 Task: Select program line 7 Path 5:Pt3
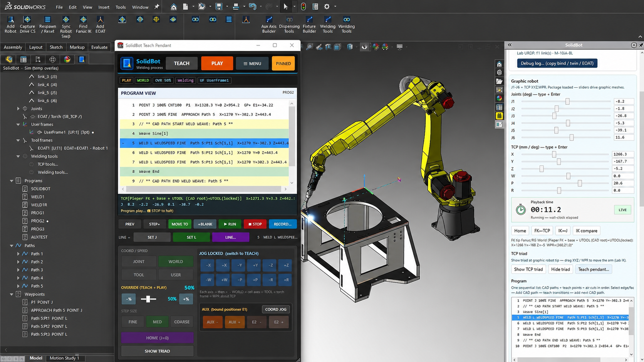tap(204, 162)
